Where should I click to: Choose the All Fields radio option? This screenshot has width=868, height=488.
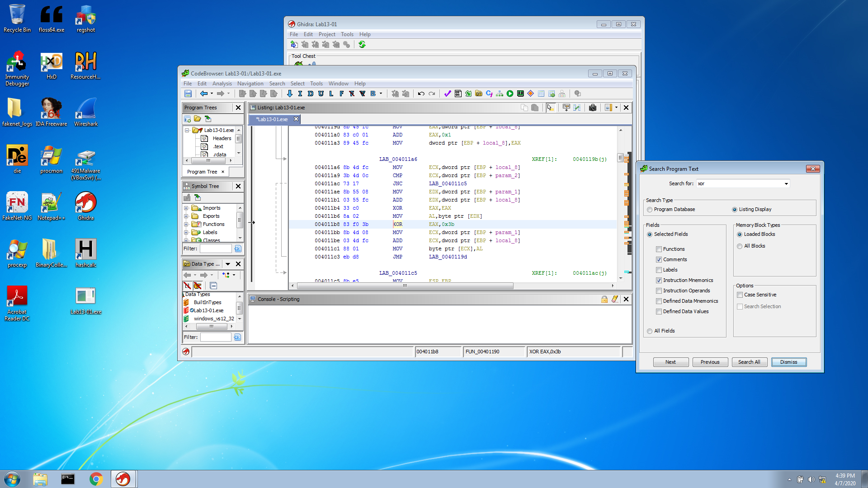click(650, 331)
